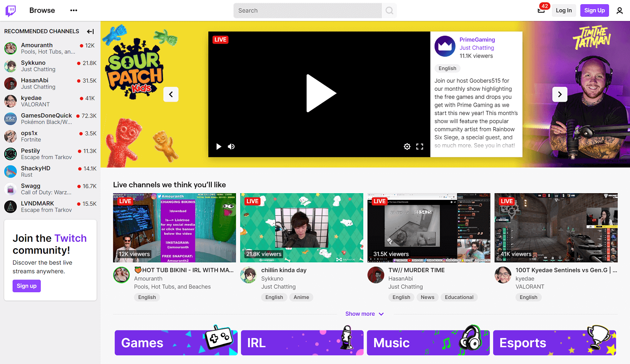Click the Browse navigation item
Image resolution: width=630 pixels, height=364 pixels.
point(42,10)
